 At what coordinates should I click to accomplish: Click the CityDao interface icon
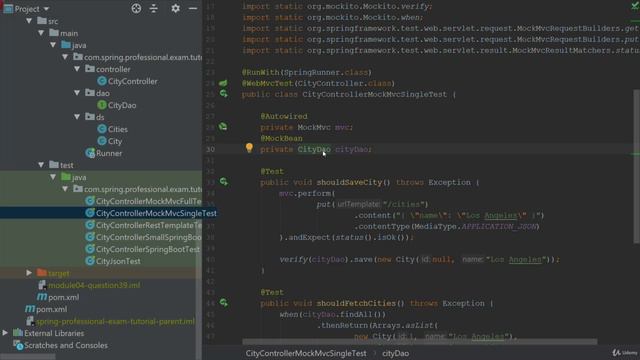(x=102, y=105)
